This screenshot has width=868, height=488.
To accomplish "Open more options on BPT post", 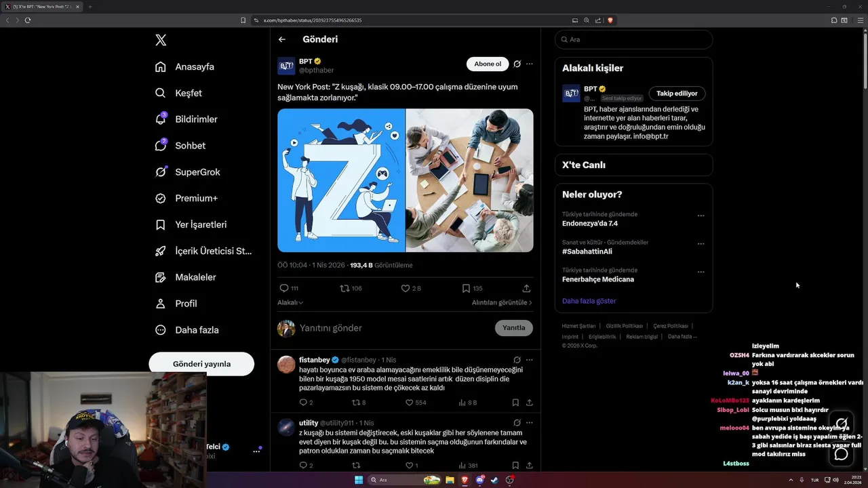I will 530,64.
